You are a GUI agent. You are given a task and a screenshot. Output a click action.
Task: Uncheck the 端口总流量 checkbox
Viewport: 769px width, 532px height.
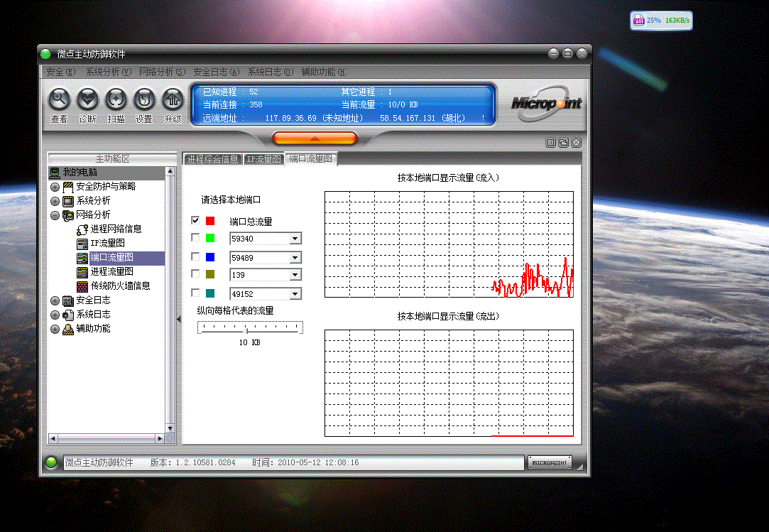[195, 221]
